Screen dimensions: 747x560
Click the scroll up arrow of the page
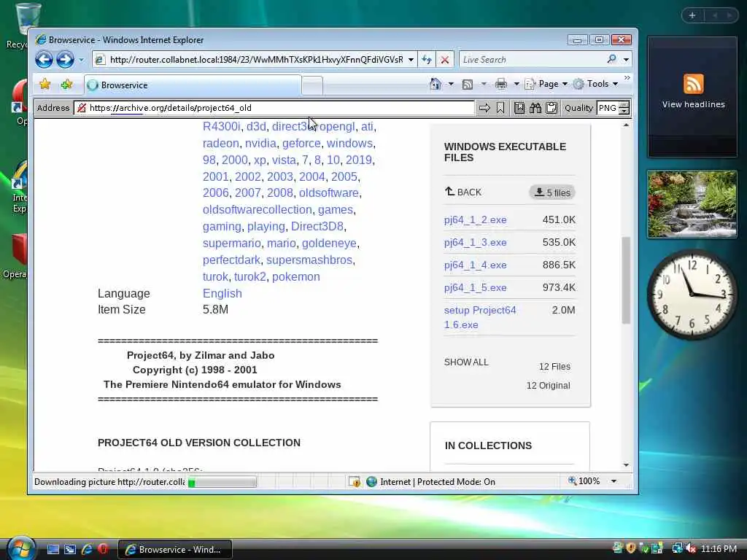(x=626, y=125)
